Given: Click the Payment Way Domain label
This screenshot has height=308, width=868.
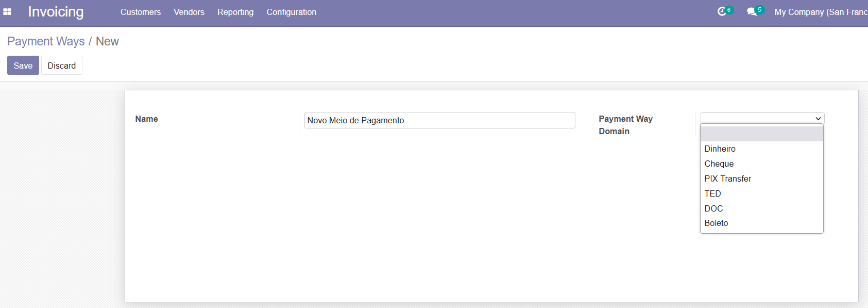Looking at the screenshot, I should tap(626, 125).
